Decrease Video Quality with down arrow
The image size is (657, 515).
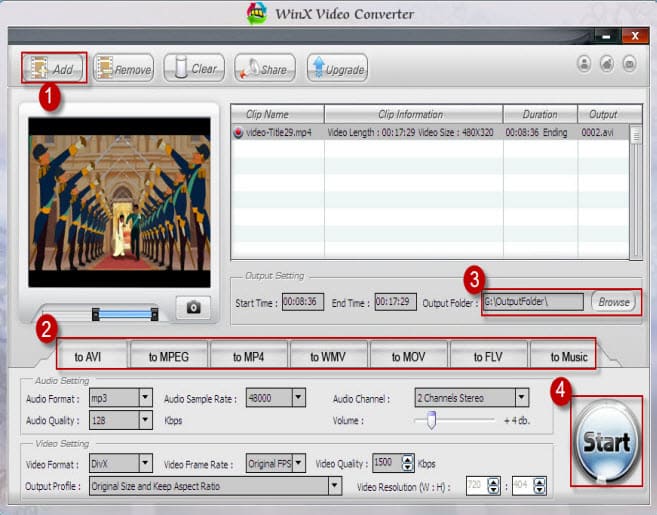point(407,467)
